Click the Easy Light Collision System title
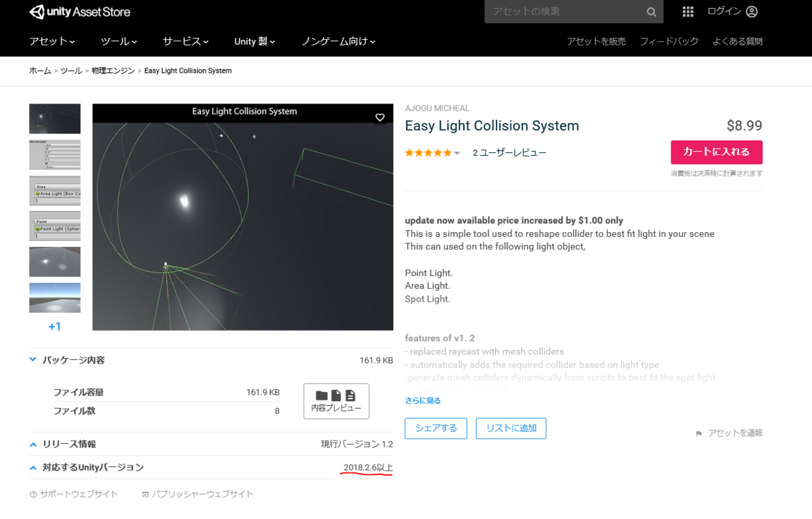Image resolution: width=812 pixels, height=519 pixels. (x=492, y=126)
